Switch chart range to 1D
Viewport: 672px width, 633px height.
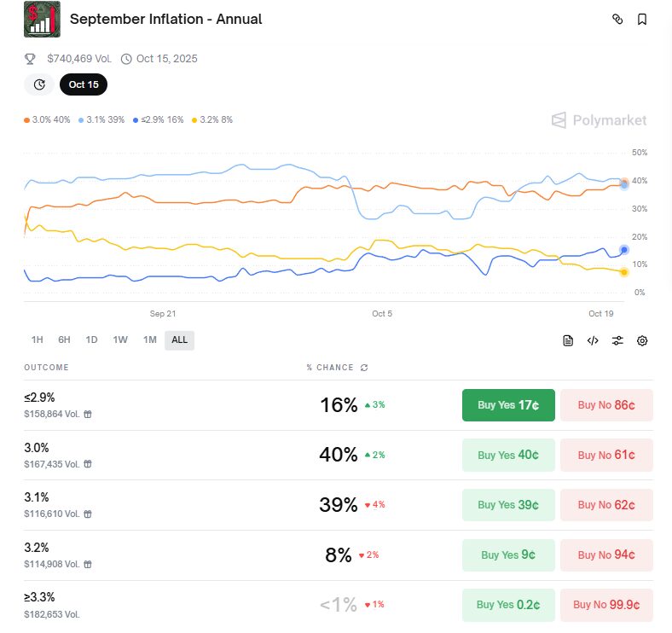(91, 340)
